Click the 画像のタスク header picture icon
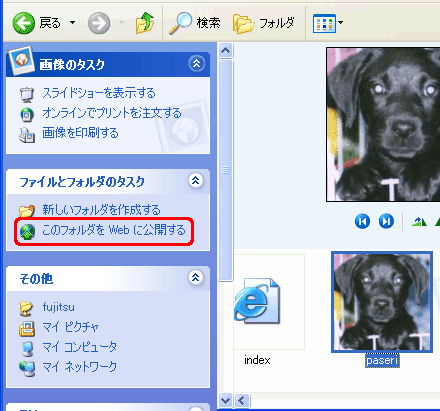This screenshot has height=411, width=440. click(x=21, y=61)
